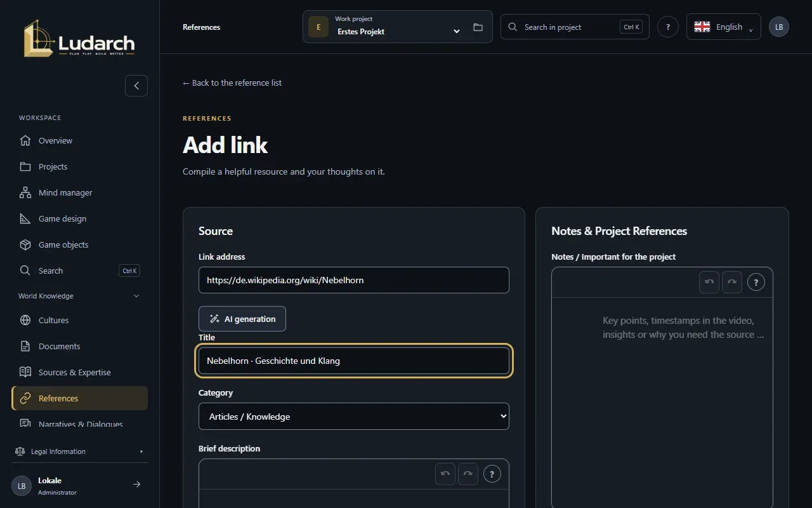Click the Search in project box
812x508 pixels.
tap(575, 27)
